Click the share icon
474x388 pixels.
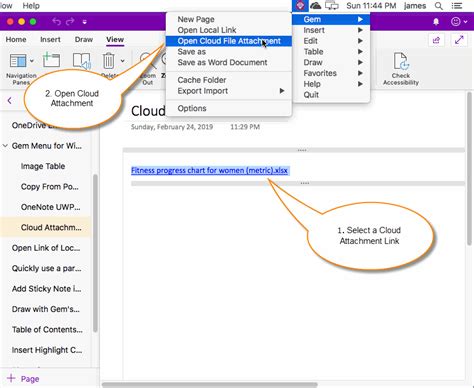tap(436, 40)
